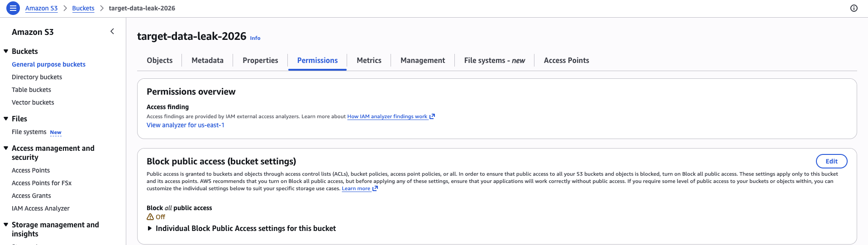868x245 pixels.
Task: Click Access Points in the sidebar
Action: (31, 170)
